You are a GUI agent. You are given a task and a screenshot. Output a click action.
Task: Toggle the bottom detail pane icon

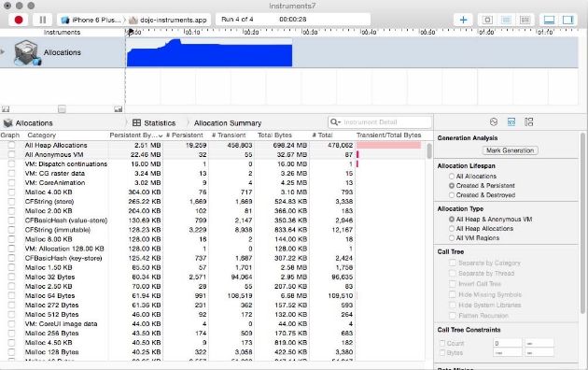(x=549, y=20)
